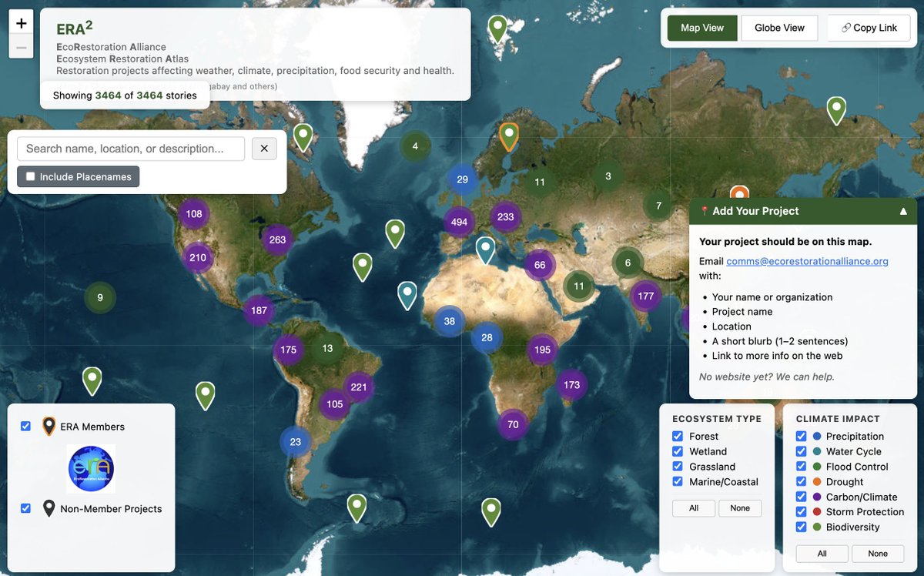
Task: Zoom in with the plus button
Action: [x=22, y=22]
